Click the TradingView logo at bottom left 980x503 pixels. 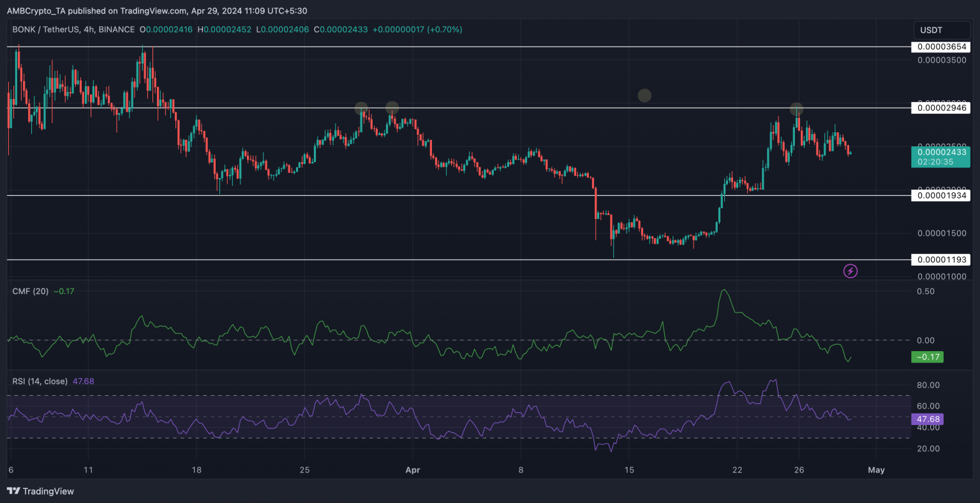(40, 491)
